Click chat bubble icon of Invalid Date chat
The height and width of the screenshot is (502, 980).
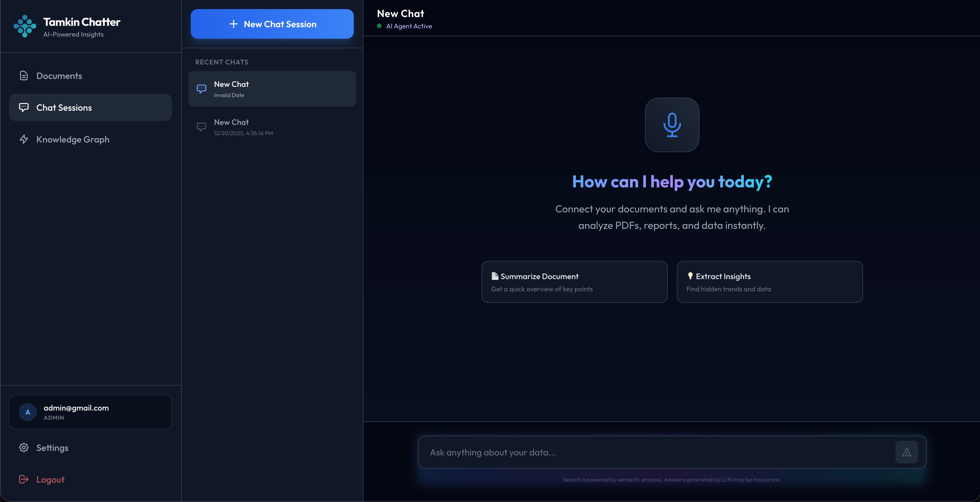tap(201, 89)
